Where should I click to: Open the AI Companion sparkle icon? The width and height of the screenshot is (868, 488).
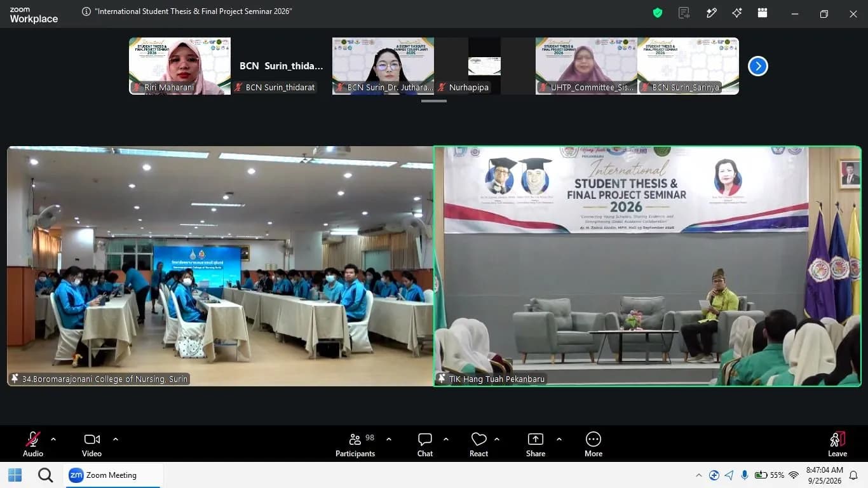[x=737, y=13]
